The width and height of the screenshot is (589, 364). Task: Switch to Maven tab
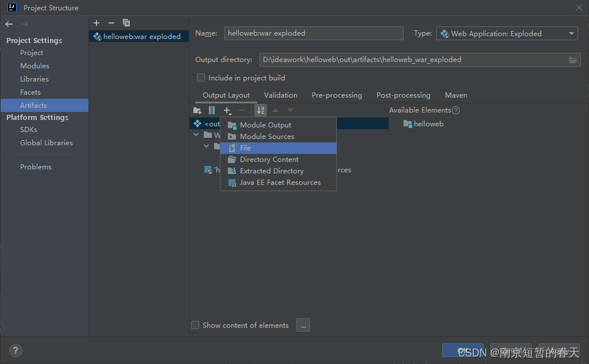coord(456,95)
